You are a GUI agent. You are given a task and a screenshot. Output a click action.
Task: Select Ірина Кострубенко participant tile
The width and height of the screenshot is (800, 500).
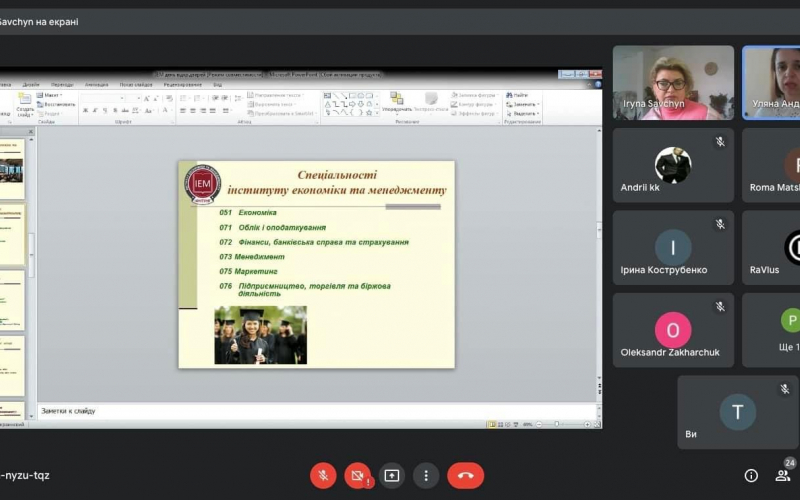(673, 248)
